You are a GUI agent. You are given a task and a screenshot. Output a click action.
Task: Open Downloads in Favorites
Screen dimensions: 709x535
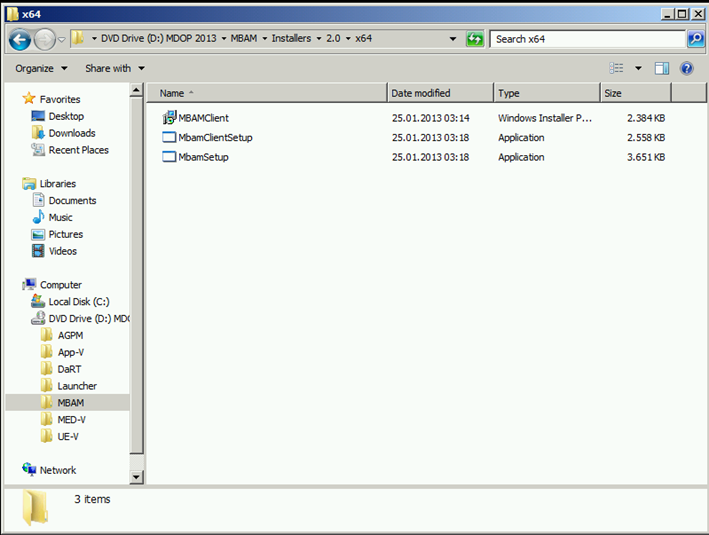point(72,133)
